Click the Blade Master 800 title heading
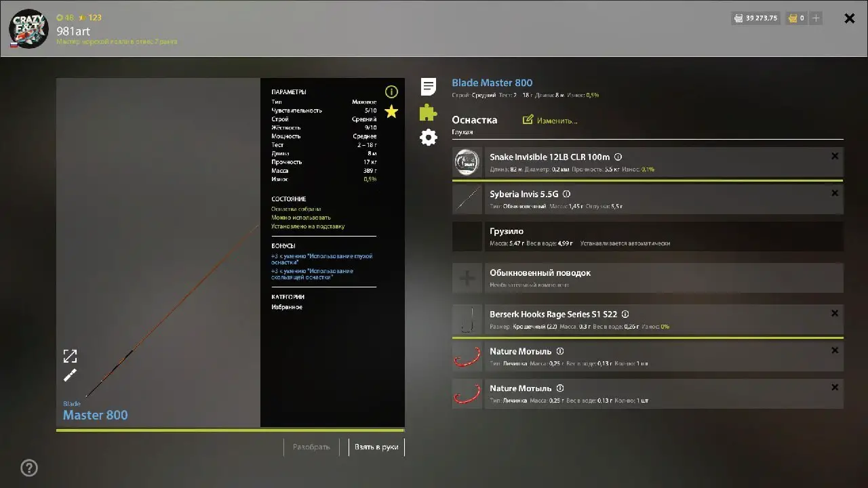This screenshot has width=868, height=488. click(x=492, y=83)
